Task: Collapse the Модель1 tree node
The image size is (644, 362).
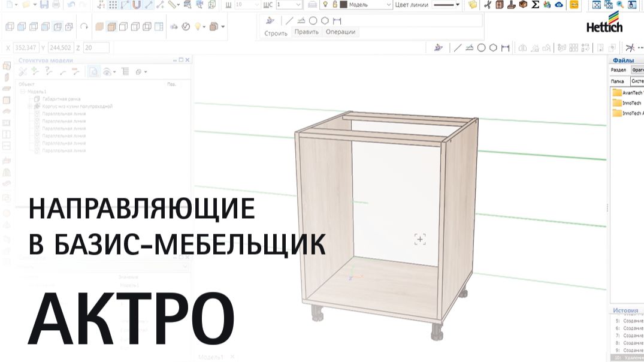Action: click(23, 92)
